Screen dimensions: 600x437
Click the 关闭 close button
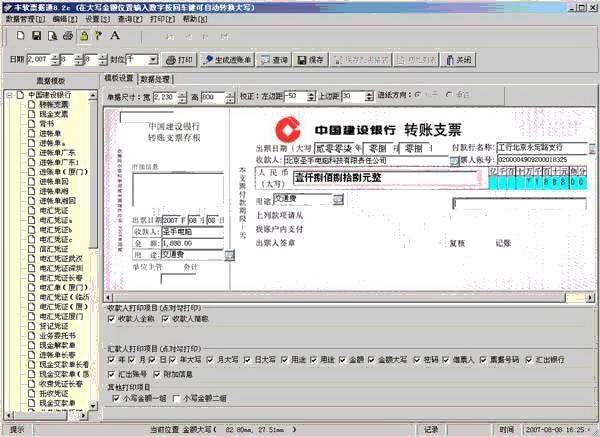[x=458, y=60]
